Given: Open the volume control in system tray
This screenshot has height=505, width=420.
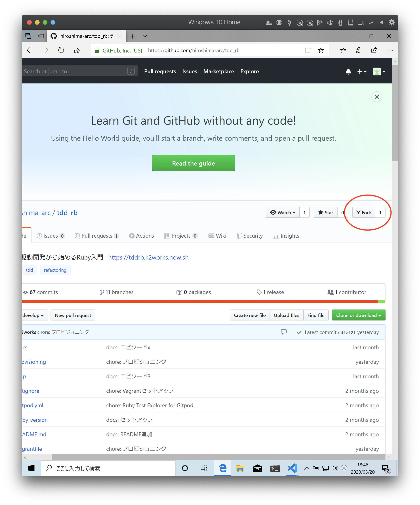Looking at the screenshot, I should (334, 468).
